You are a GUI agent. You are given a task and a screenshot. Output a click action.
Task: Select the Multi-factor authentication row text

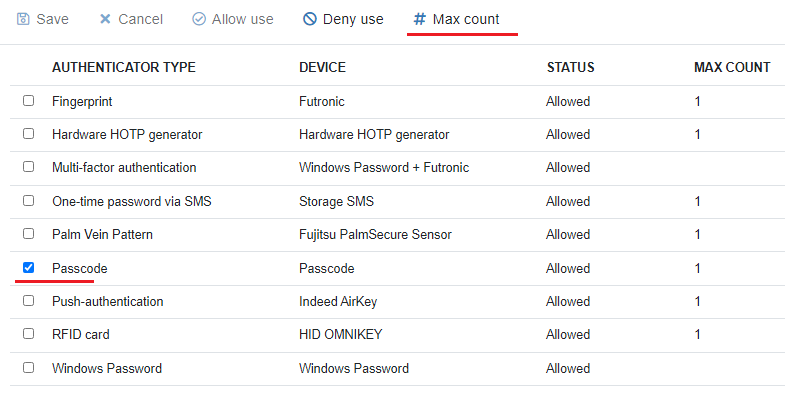point(124,168)
